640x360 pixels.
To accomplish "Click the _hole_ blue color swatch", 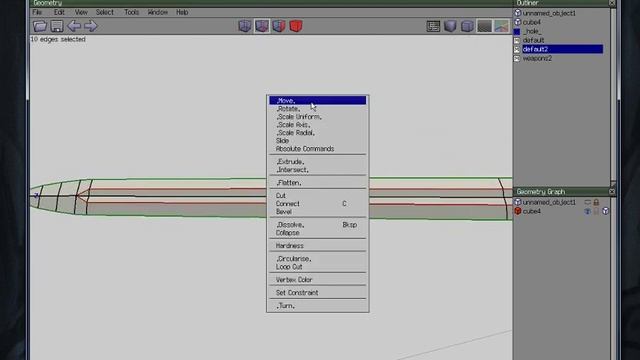I will (x=517, y=31).
